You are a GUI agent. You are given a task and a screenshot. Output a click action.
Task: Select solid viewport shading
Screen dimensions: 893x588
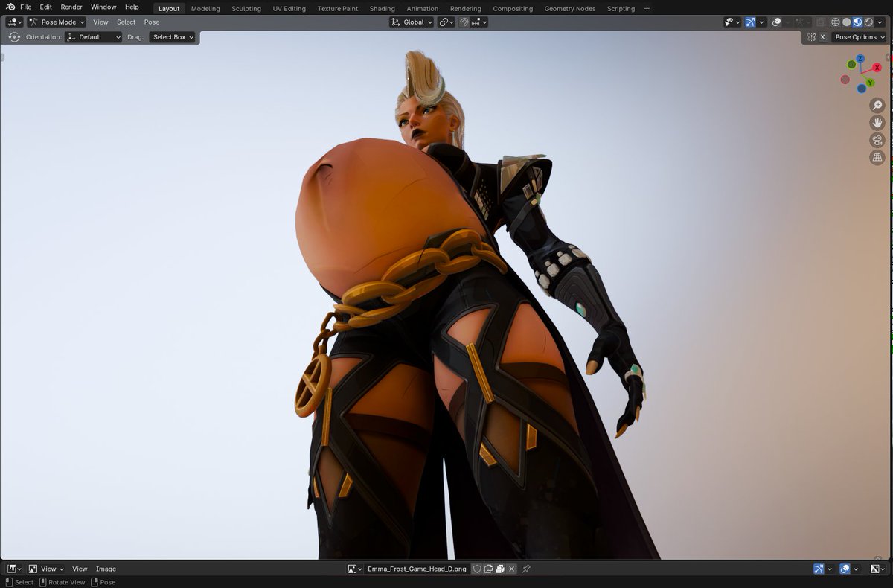tap(846, 22)
